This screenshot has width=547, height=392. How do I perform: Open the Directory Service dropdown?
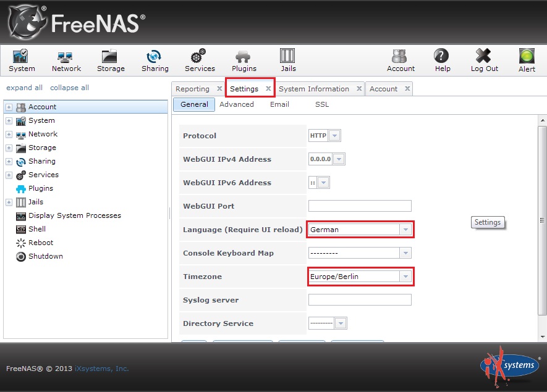(341, 323)
